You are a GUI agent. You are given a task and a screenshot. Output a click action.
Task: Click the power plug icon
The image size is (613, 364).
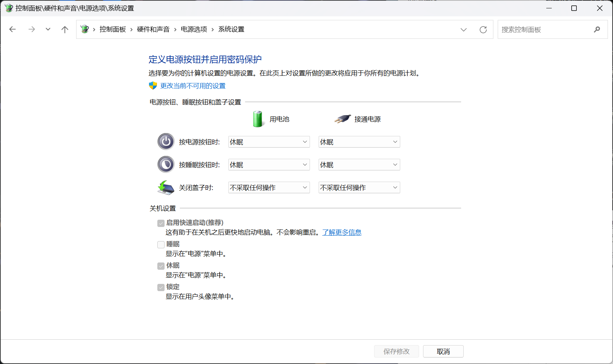pyautogui.click(x=343, y=119)
